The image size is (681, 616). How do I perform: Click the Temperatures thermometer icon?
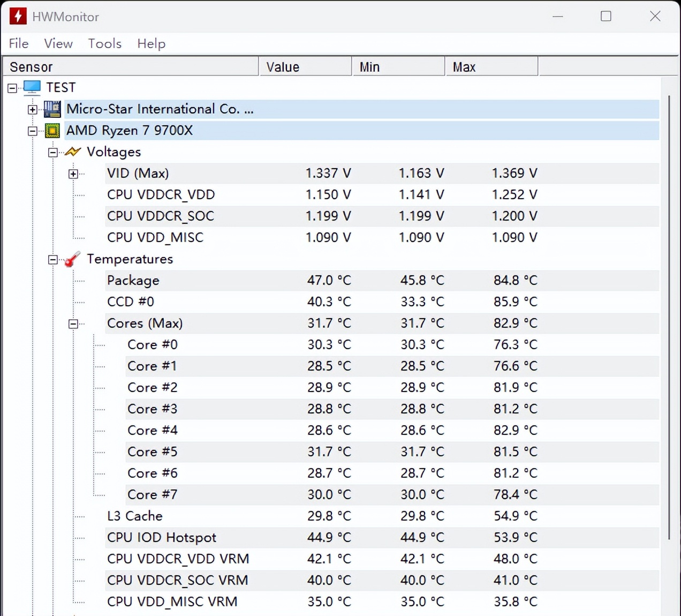[x=72, y=259]
